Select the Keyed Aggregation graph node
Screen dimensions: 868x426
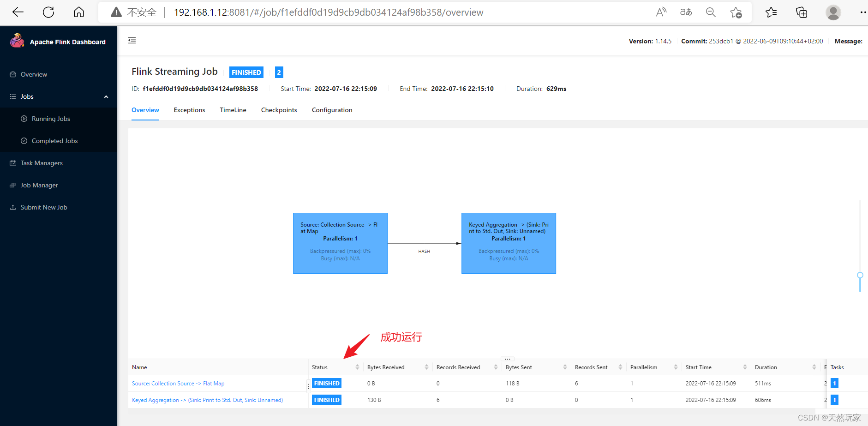tap(509, 243)
